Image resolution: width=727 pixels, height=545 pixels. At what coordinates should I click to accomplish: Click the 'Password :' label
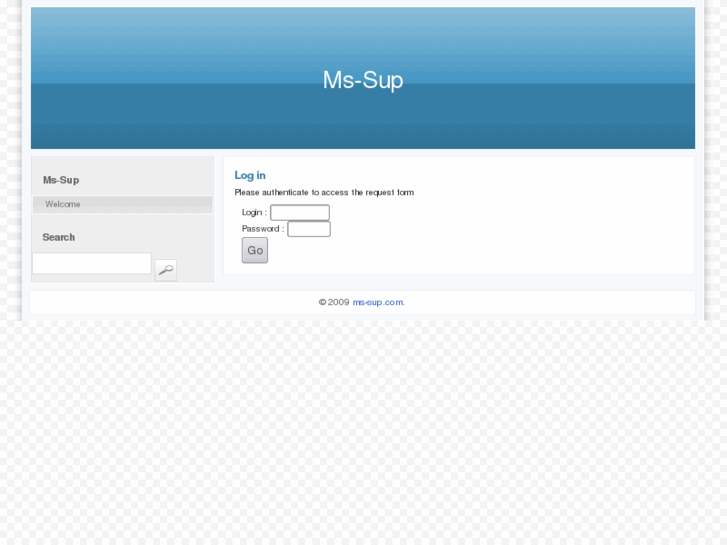tap(263, 229)
